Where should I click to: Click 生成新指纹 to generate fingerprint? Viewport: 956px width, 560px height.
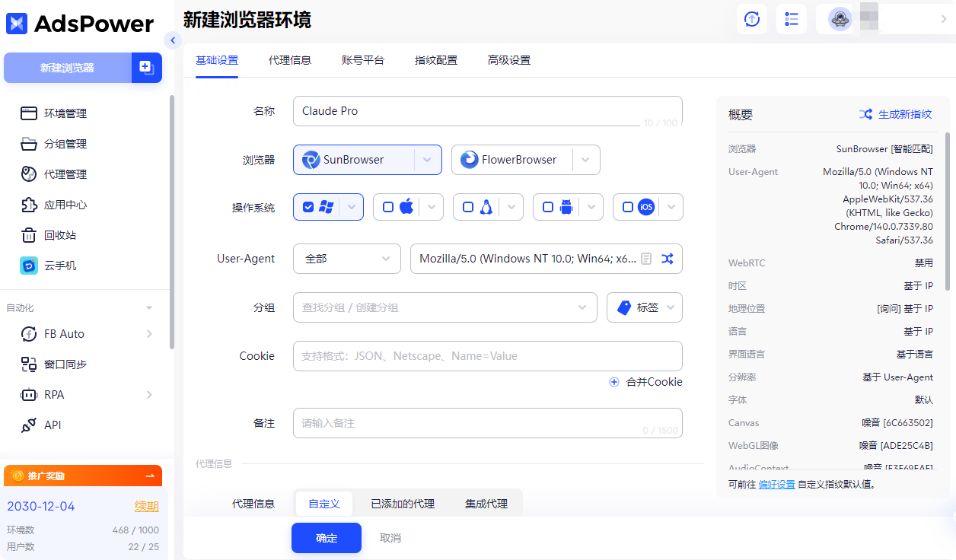(x=895, y=114)
